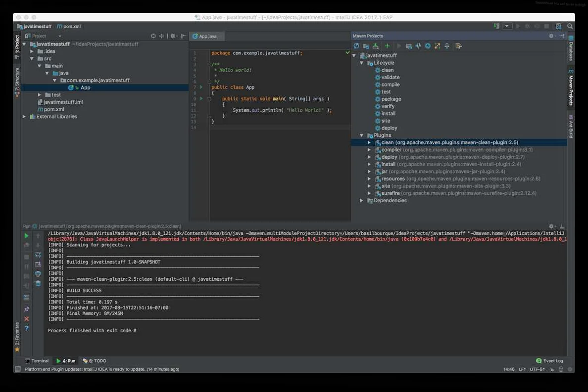Collapse all nodes in Maven Projects panel

(x=446, y=45)
